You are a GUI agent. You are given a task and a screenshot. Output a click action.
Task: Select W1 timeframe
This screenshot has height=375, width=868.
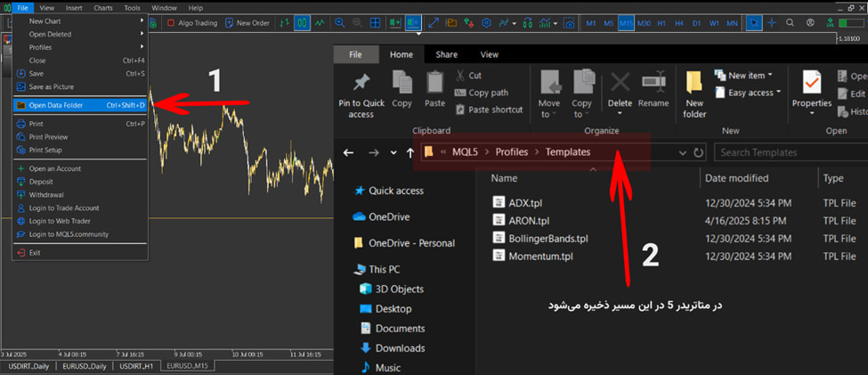point(714,23)
